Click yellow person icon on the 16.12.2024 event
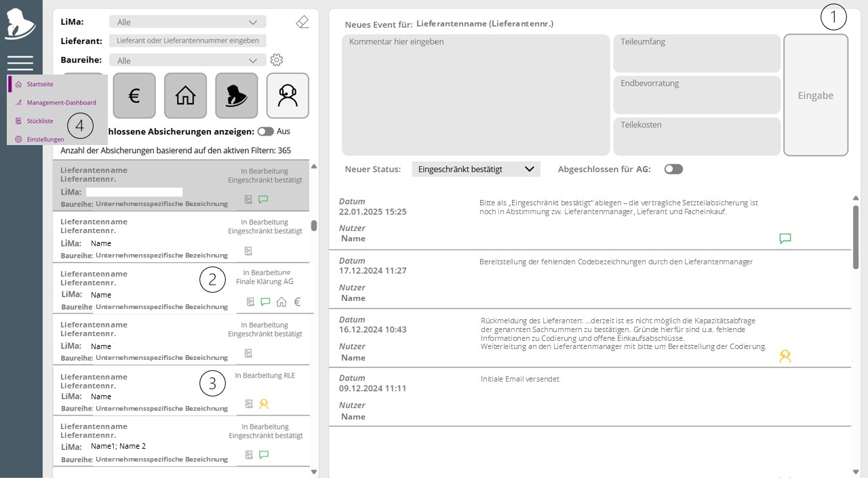 (785, 356)
